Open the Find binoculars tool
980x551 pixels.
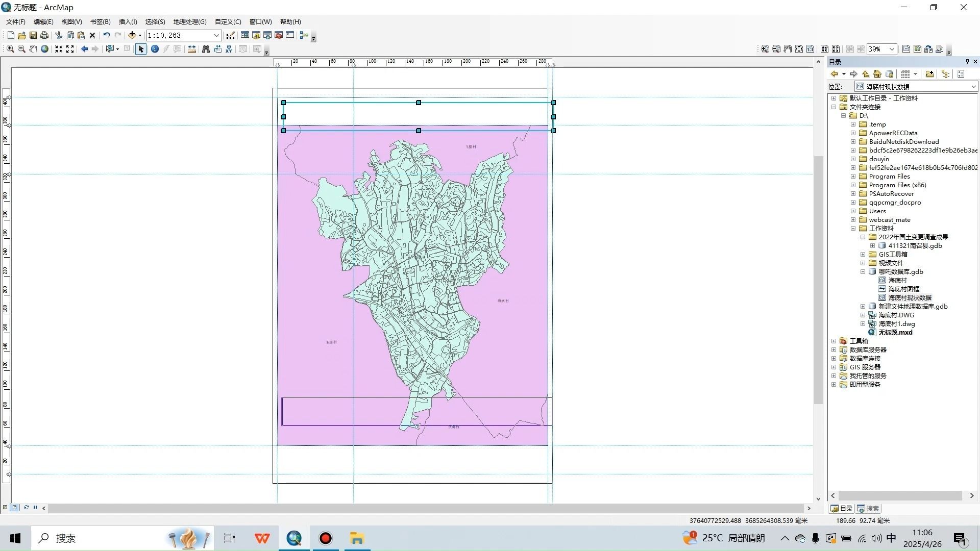click(206, 49)
